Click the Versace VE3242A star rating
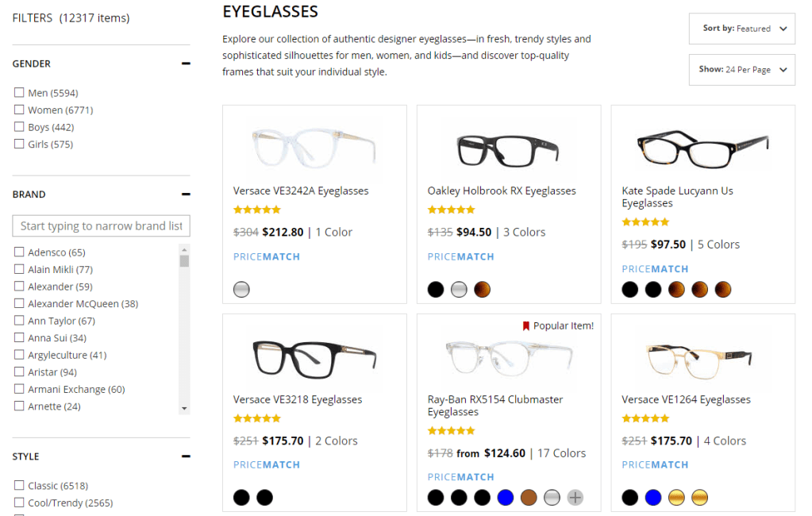 [257, 210]
